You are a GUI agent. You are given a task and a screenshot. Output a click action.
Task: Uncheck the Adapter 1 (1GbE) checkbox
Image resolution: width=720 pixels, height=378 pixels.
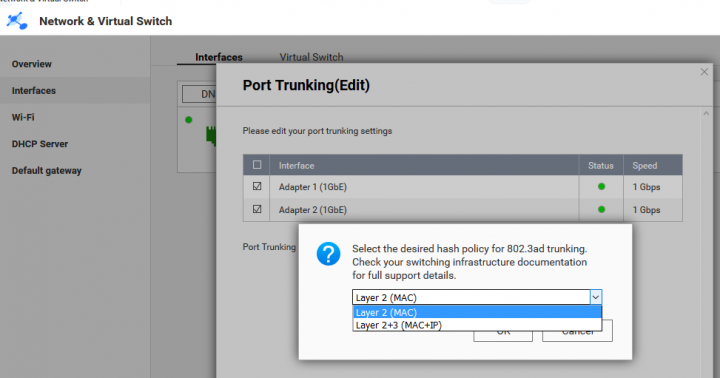coord(257,186)
